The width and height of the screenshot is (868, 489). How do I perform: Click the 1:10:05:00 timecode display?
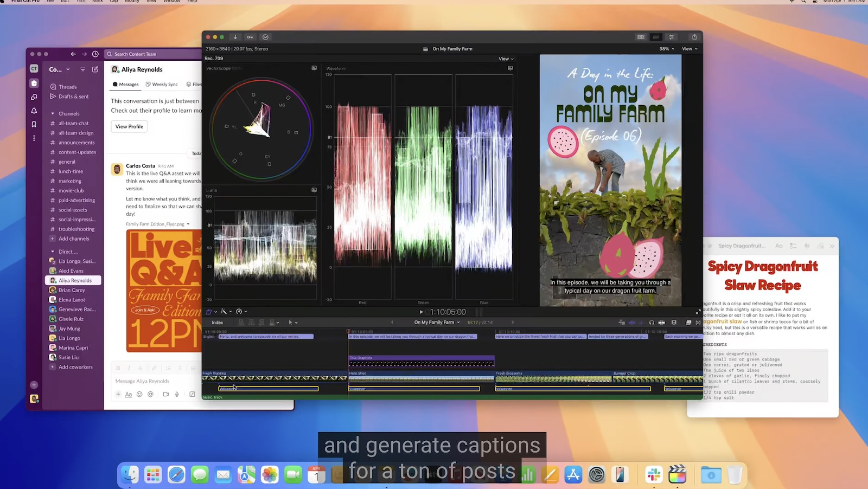pos(448,312)
